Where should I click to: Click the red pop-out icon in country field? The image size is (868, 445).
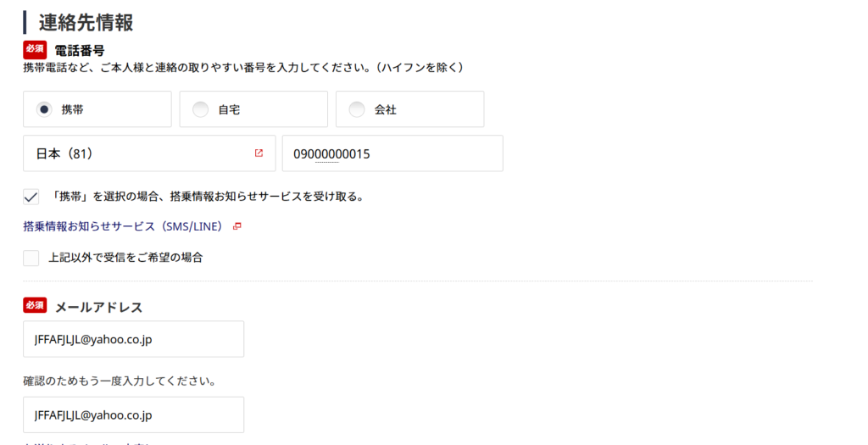[x=259, y=153]
